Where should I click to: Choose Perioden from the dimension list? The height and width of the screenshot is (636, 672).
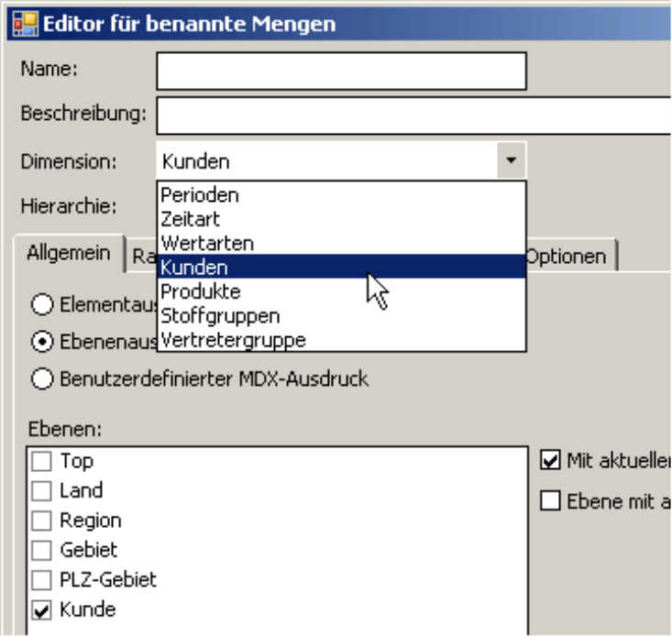click(342, 195)
